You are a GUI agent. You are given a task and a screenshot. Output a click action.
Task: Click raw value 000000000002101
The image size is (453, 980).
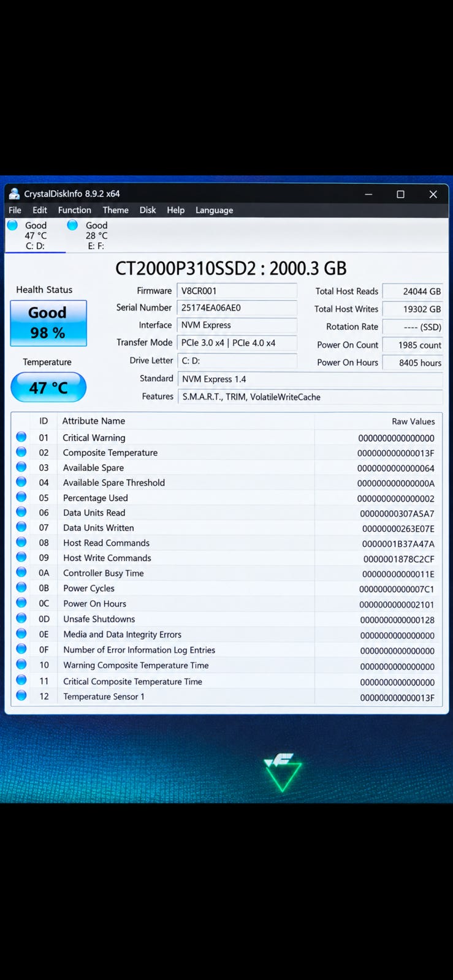click(397, 605)
